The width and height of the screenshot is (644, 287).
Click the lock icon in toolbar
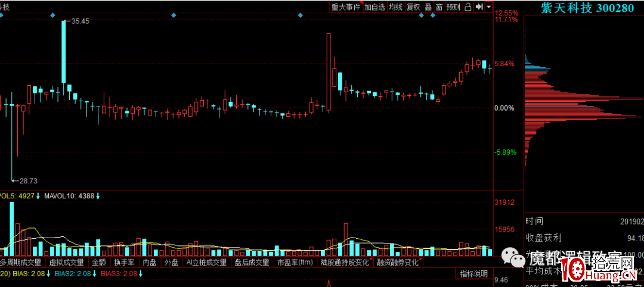tap(467, 7)
